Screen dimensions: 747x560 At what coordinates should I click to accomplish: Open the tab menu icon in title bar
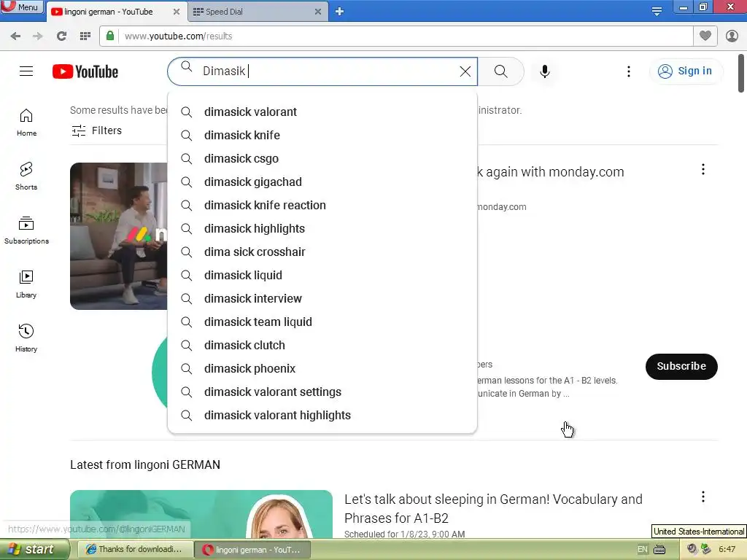[657, 11]
